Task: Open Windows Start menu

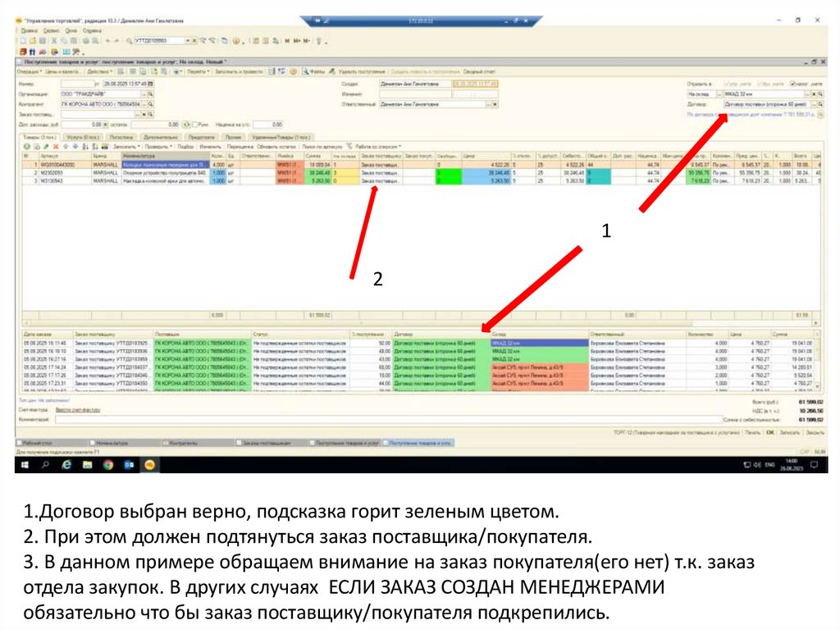Action: point(25,465)
